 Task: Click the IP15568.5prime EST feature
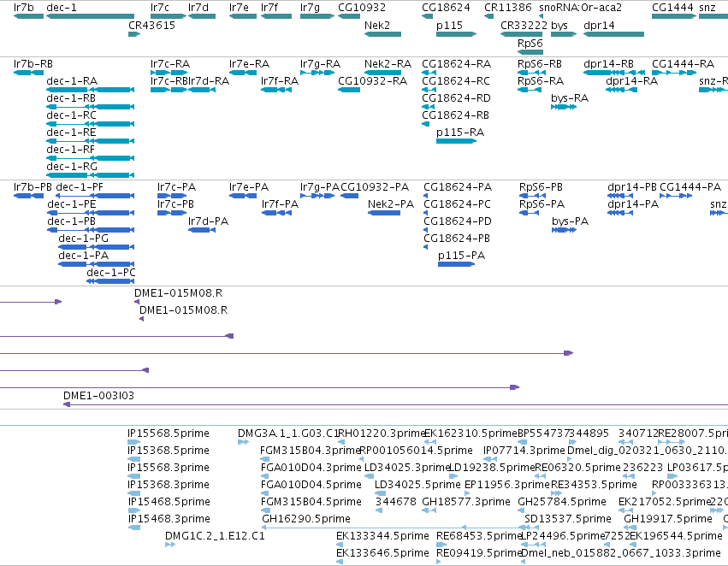click(x=133, y=442)
